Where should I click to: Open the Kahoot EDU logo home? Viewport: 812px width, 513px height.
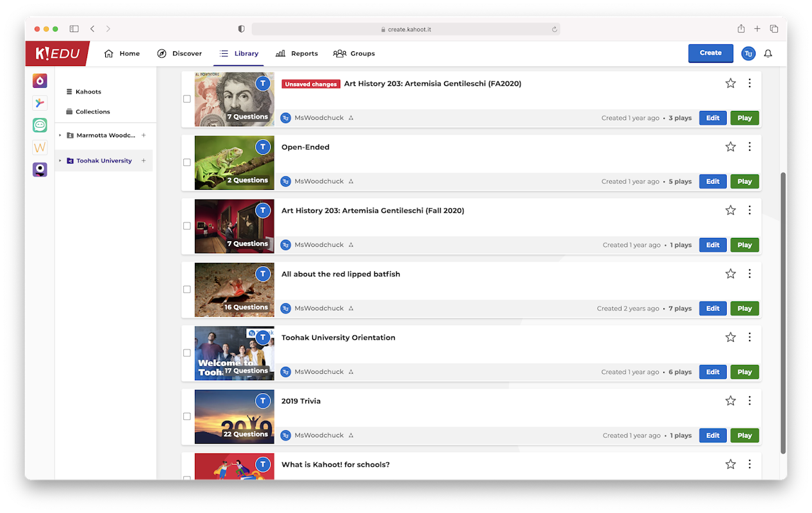(x=57, y=54)
